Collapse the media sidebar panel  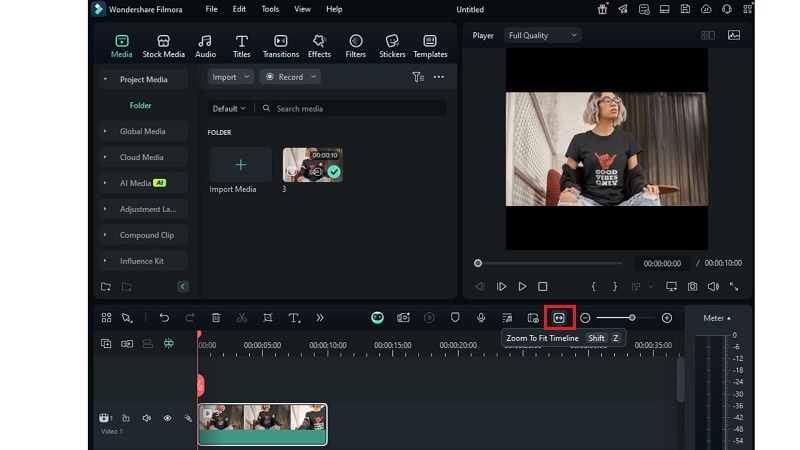pos(183,287)
